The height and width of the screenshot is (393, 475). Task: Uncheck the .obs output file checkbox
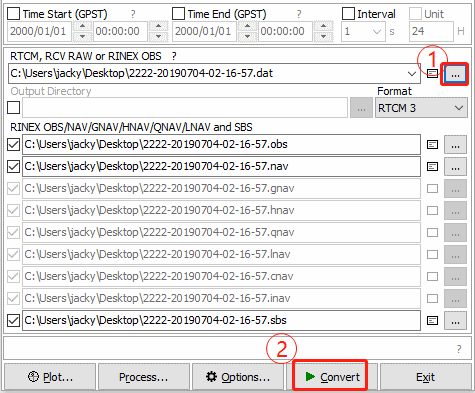13,145
